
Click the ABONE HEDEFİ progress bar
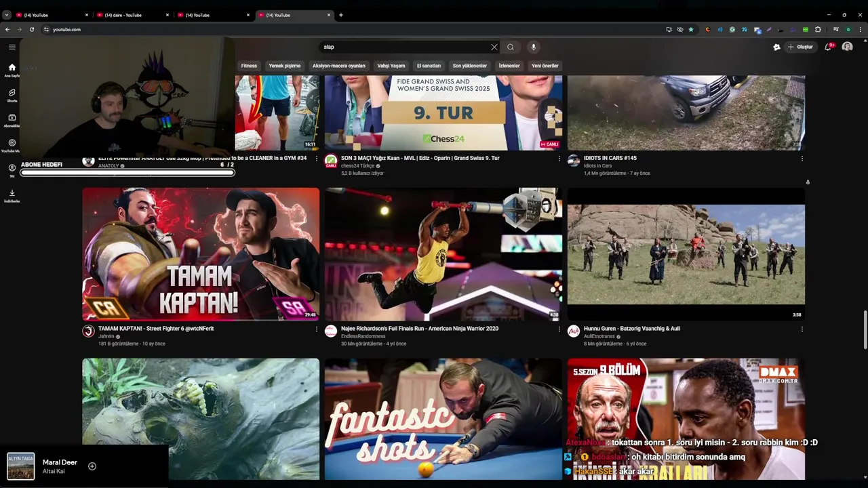(127, 172)
